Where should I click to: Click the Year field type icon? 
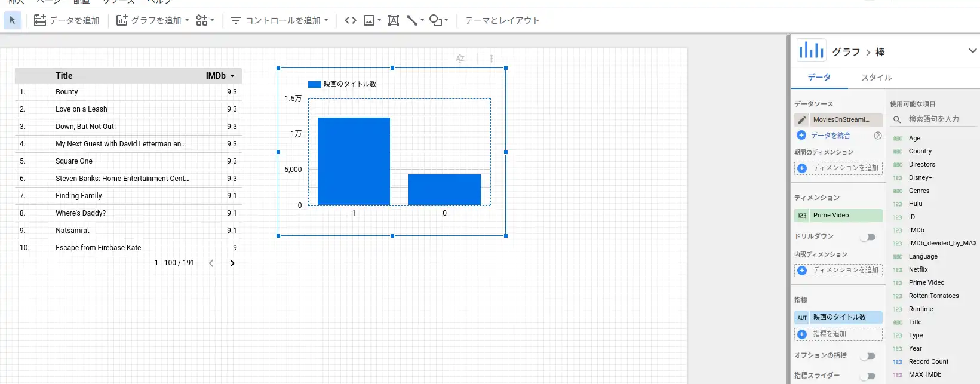click(898, 349)
